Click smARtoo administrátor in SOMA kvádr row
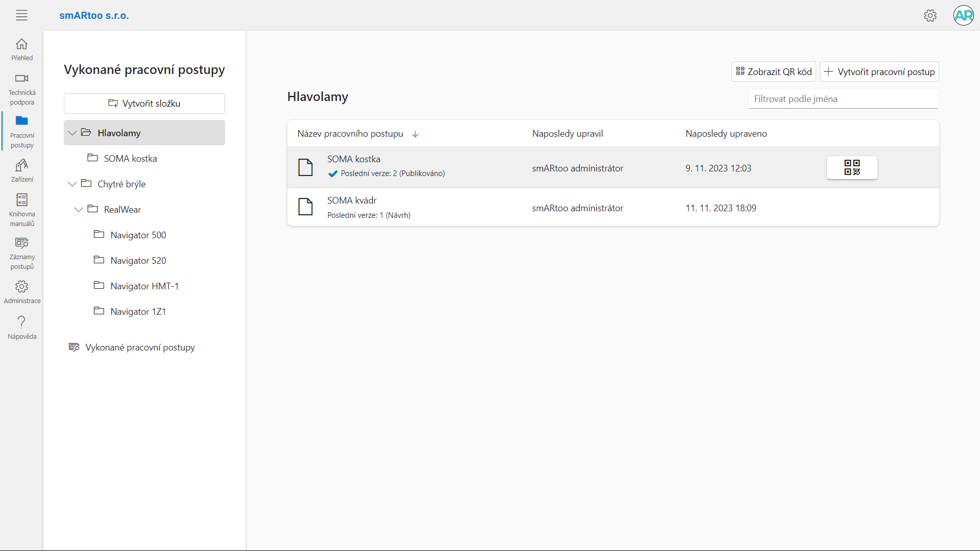This screenshot has height=551, width=980. pos(577,208)
